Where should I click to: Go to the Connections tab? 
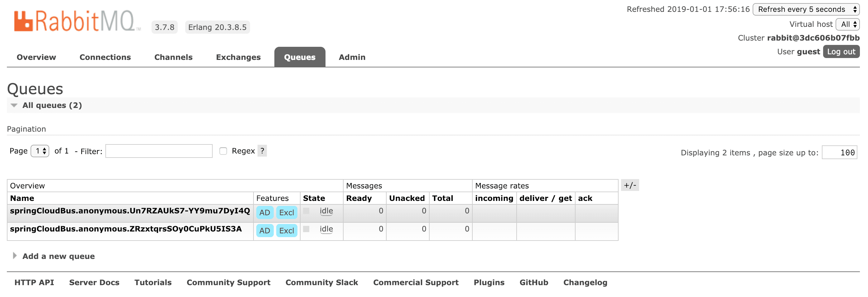(x=105, y=57)
